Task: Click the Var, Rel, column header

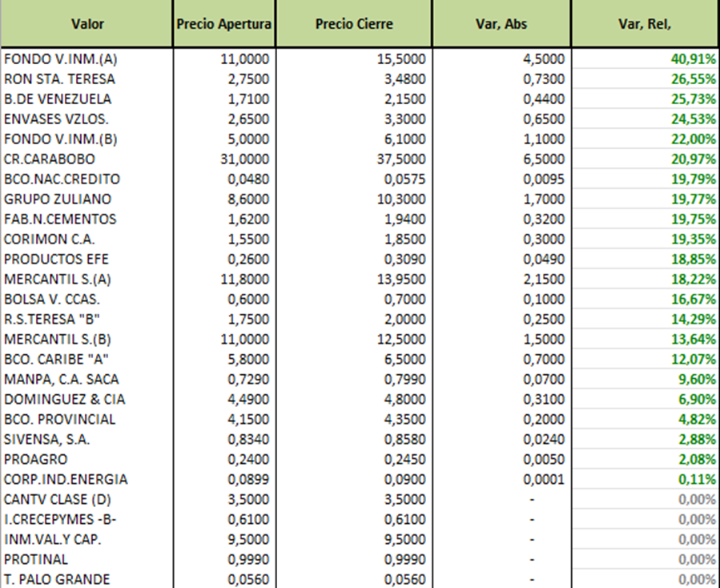Action: pyautogui.click(x=645, y=24)
